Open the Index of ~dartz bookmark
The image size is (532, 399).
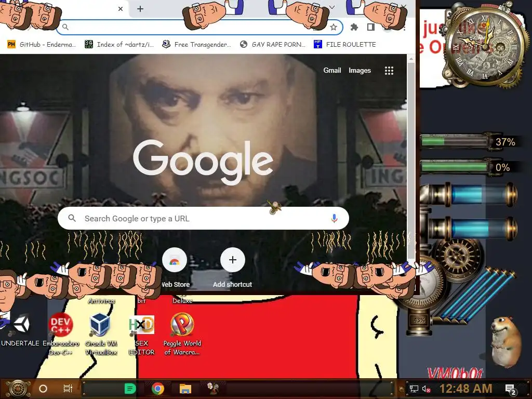click(x=119, y=45)
